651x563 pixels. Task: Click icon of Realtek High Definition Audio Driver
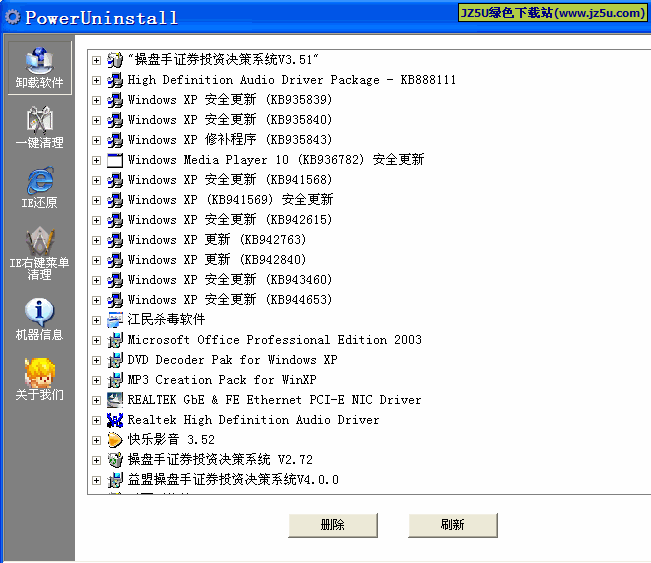pos(115,420)
